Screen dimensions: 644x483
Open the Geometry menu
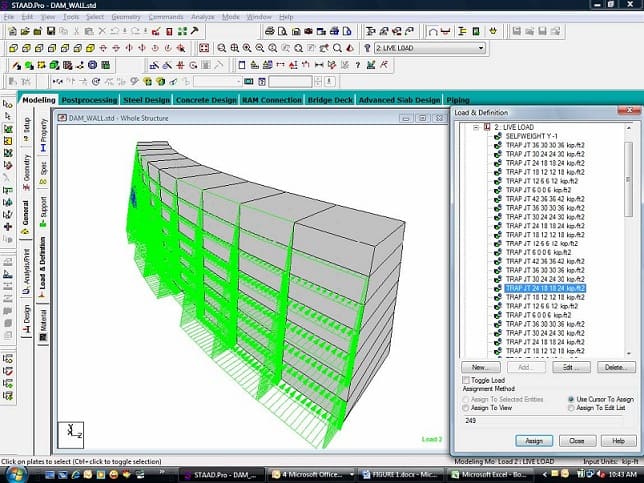[x=125, y=17]
